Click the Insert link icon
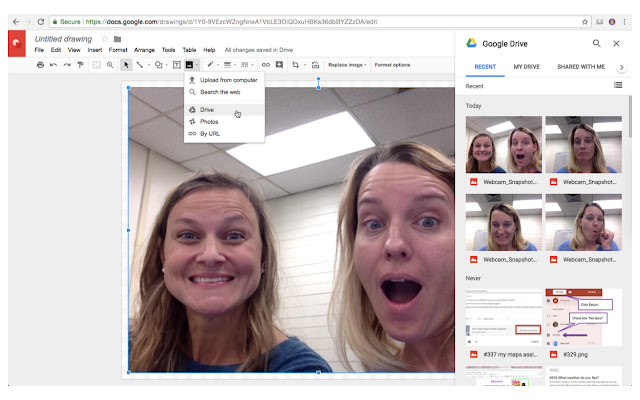 266,64
